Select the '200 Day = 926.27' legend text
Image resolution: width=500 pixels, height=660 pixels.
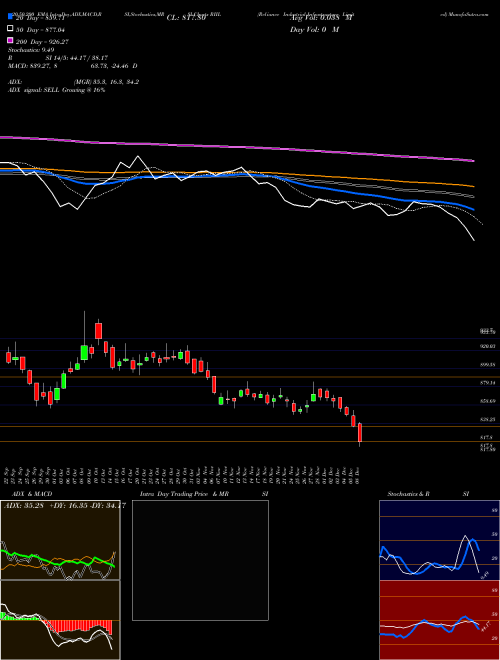[x=42, y=42]
